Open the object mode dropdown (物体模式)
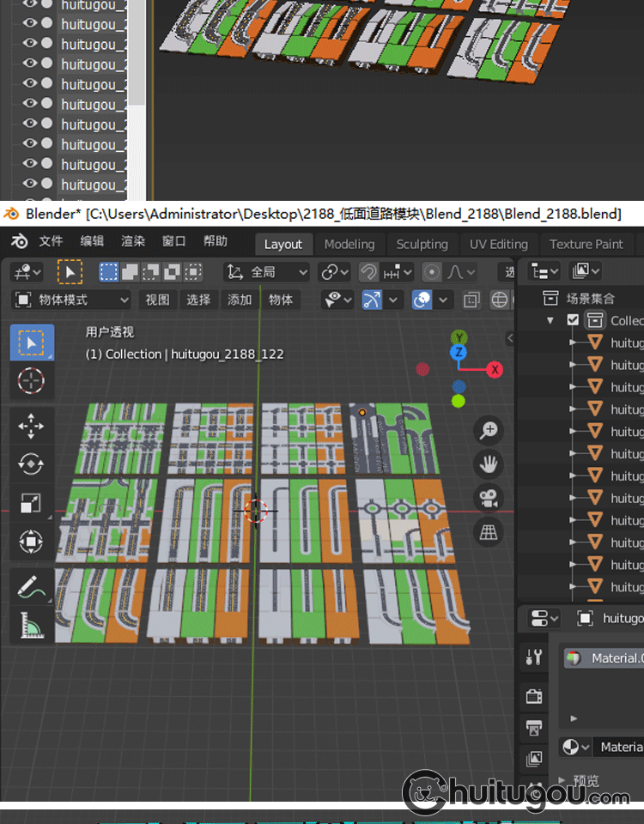 (x=72, y=300)
